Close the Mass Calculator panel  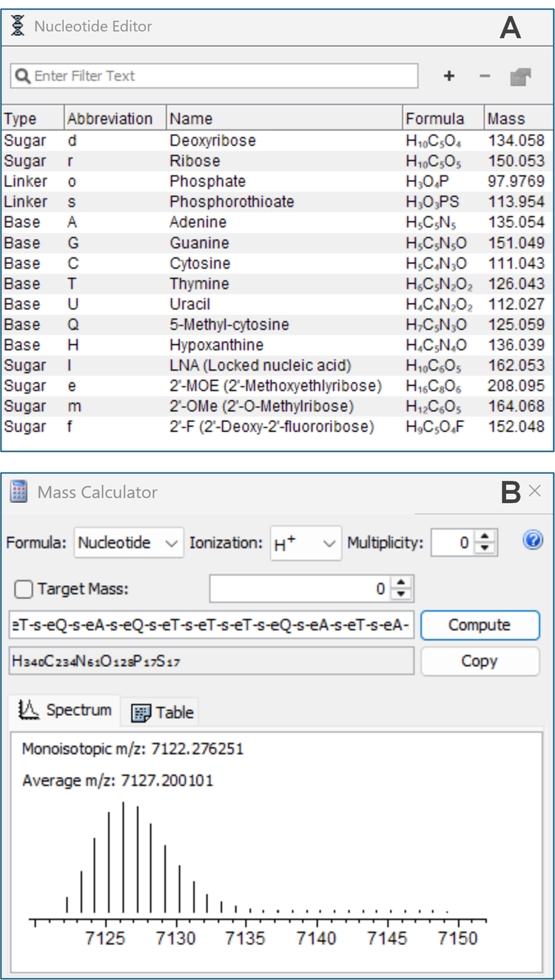tap(534, 491)
